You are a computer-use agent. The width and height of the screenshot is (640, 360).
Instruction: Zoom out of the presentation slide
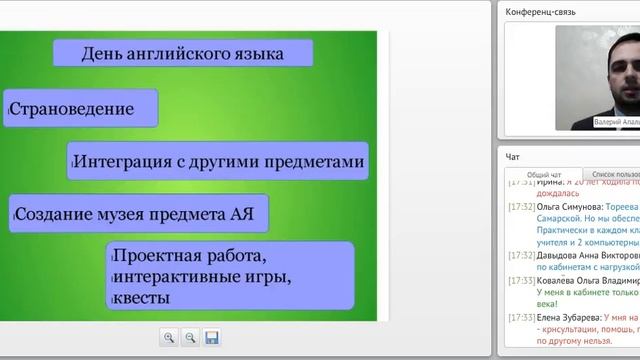[190, 338]
